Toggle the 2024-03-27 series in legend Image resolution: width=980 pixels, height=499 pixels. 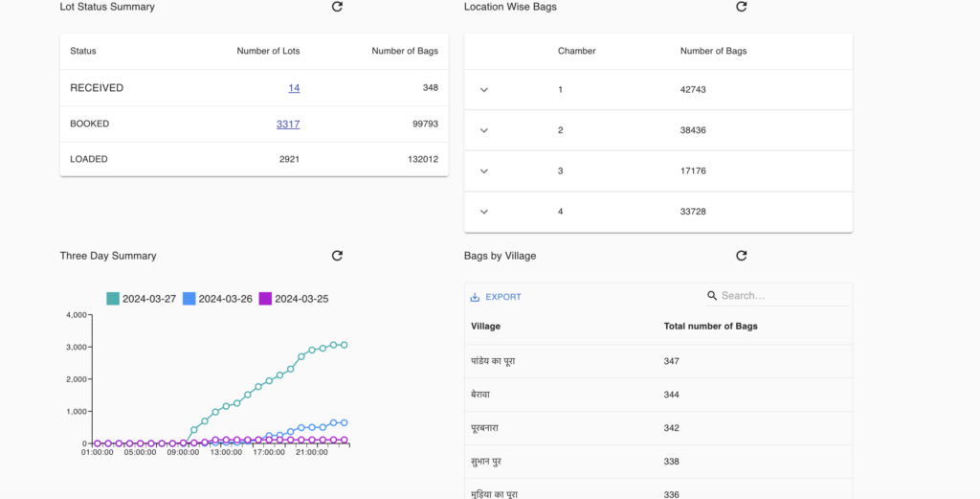click(141, 299)
